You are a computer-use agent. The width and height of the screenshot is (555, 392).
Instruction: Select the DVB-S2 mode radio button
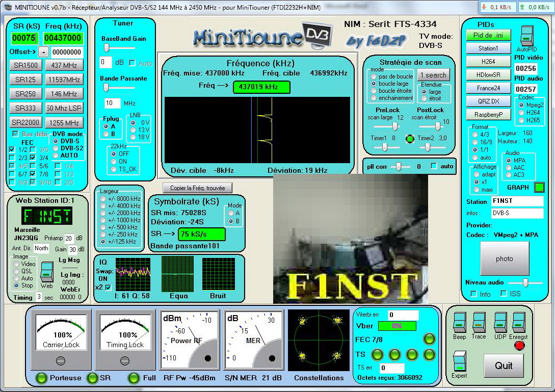click(x=56, y=148)
